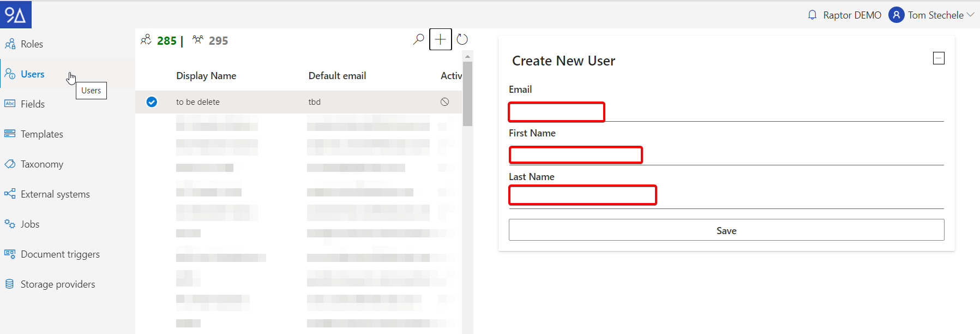Collapse the Create New User panel
The width and height of the screenshot is (980, 334).
(x=938, y=58)
